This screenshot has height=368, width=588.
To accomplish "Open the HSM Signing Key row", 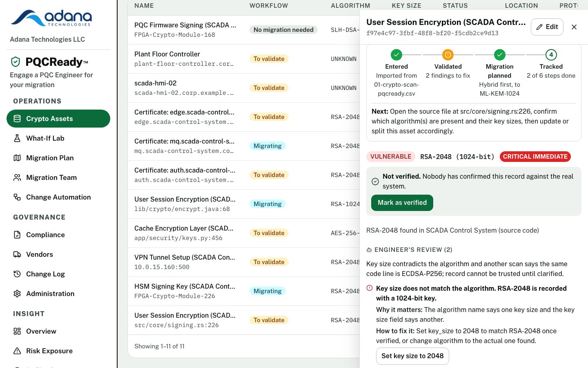I will tap(244, 291).
